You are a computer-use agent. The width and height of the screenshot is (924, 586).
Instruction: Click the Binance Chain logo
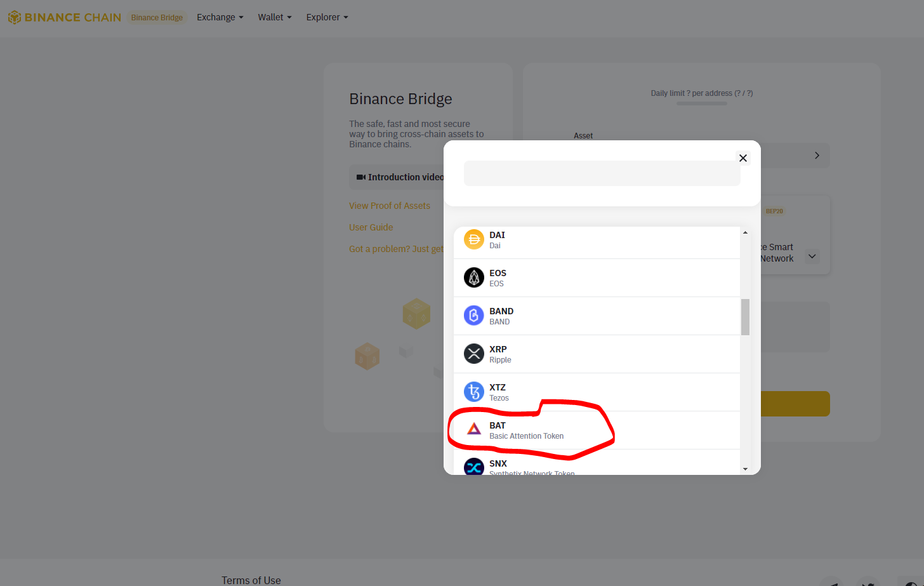tap(65, 17)
